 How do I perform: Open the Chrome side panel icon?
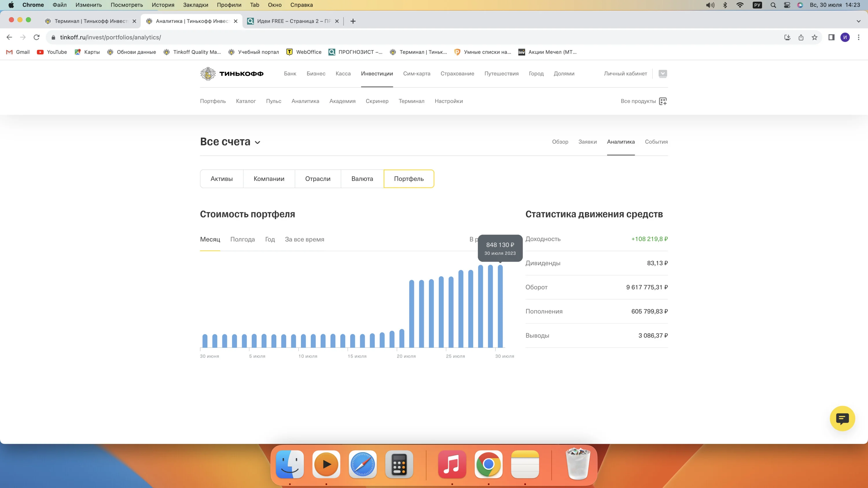831,37
